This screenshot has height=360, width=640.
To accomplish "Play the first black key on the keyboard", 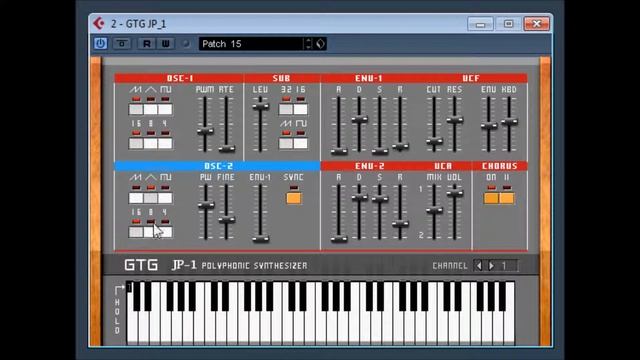I will click(137, 297).
